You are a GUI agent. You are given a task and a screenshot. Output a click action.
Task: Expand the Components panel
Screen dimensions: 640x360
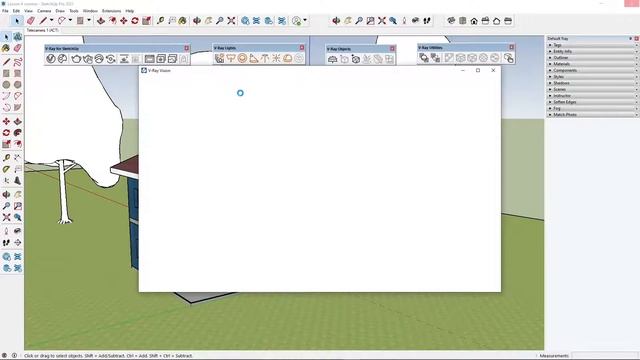point(592,70)
